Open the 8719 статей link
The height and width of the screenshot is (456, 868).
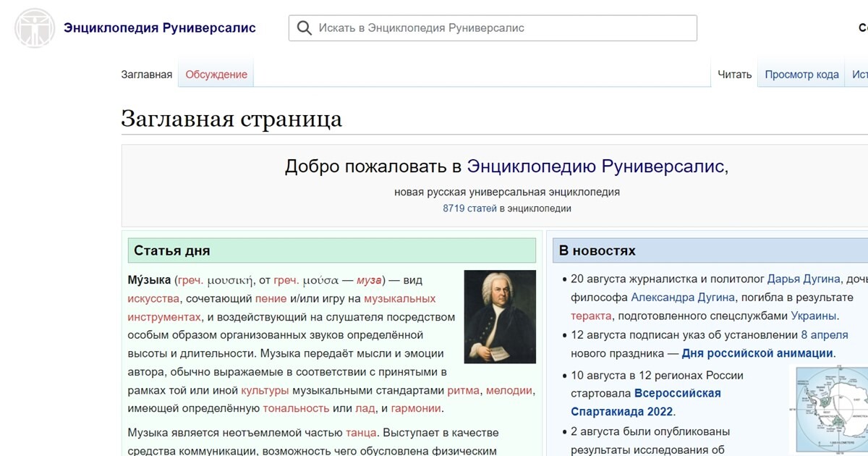pyautogui.click(x=469, y=208)
